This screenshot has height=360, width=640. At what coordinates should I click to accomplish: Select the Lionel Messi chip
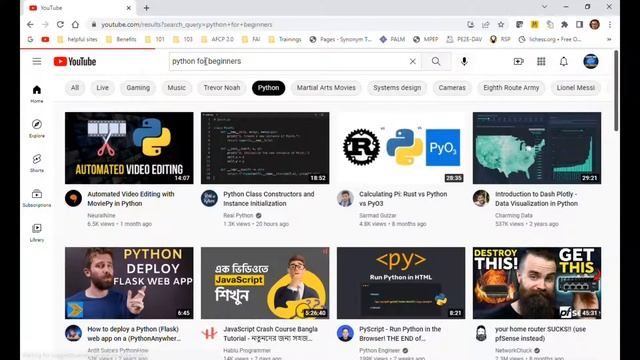[x=576, y=88]
